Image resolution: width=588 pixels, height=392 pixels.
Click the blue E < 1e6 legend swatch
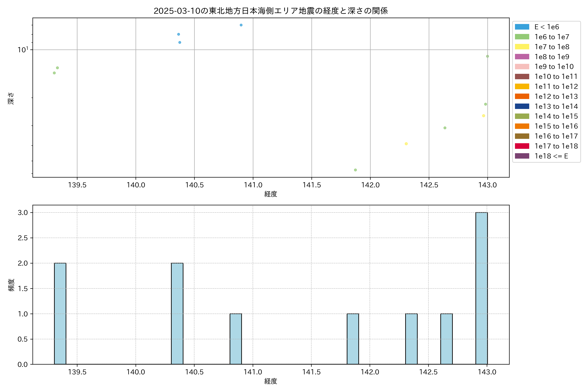(522, 27)
